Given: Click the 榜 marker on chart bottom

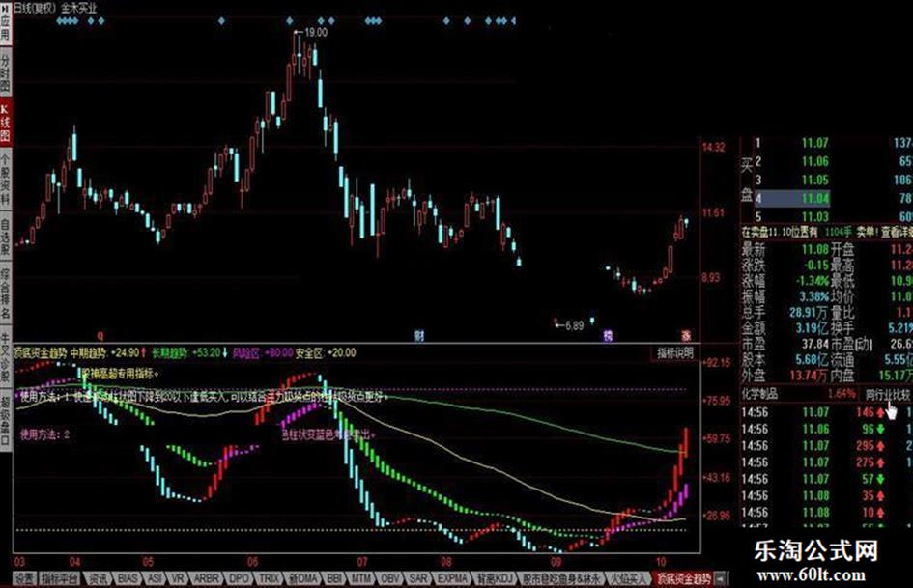Looking at the screenshot, I should pyautogui.click(x=608, y=335).
